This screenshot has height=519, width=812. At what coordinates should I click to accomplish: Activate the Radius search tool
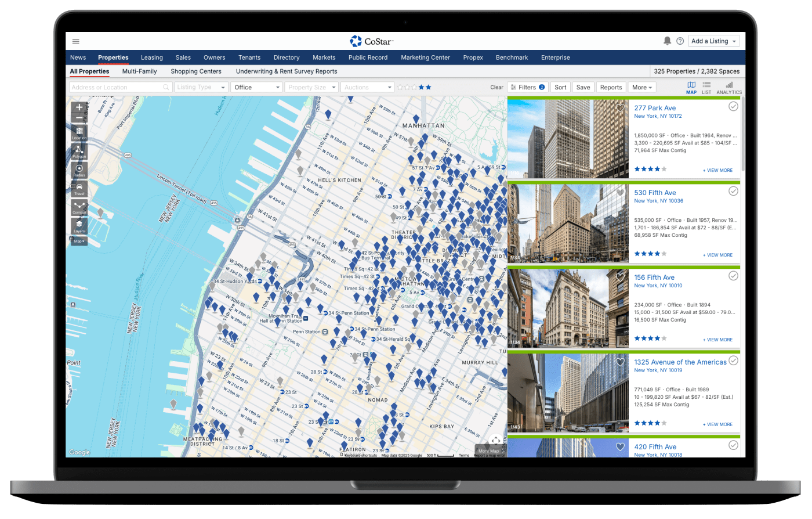(x=79, y=170)
